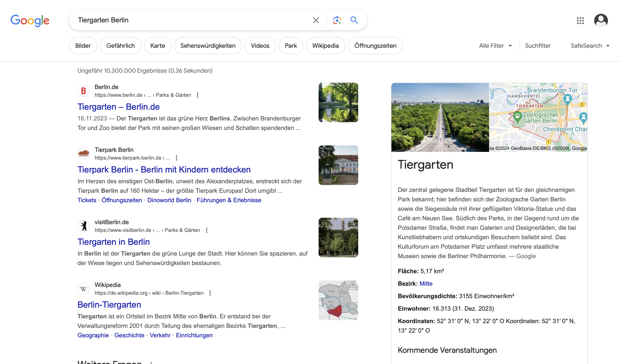The image size is (620, 364).
Task: Focus the Tiergarten Berlin search field
Action: (192, 20)
